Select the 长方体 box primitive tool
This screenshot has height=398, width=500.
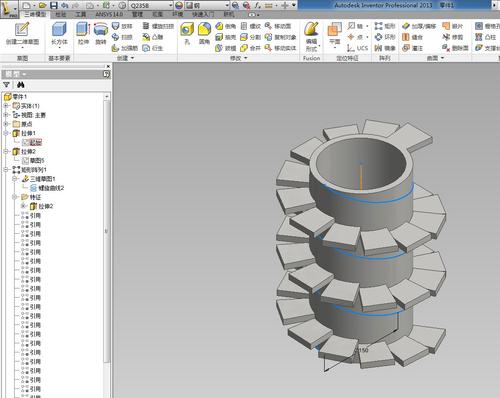click(x=59, y=33)
